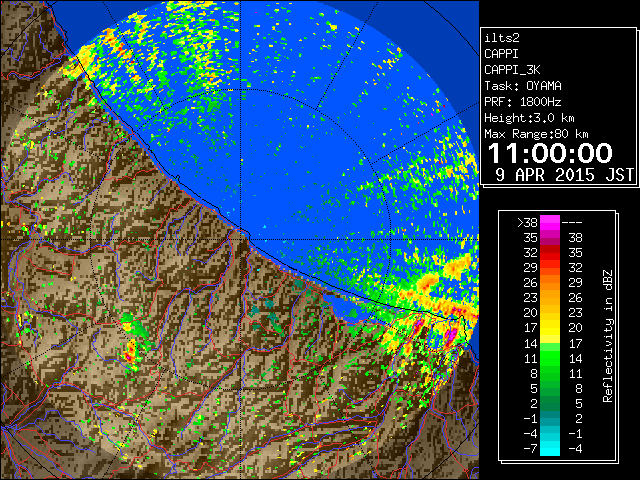
Task: Click the vertical 'Reflectivity in dBZ' legend title
Action: 608,336
